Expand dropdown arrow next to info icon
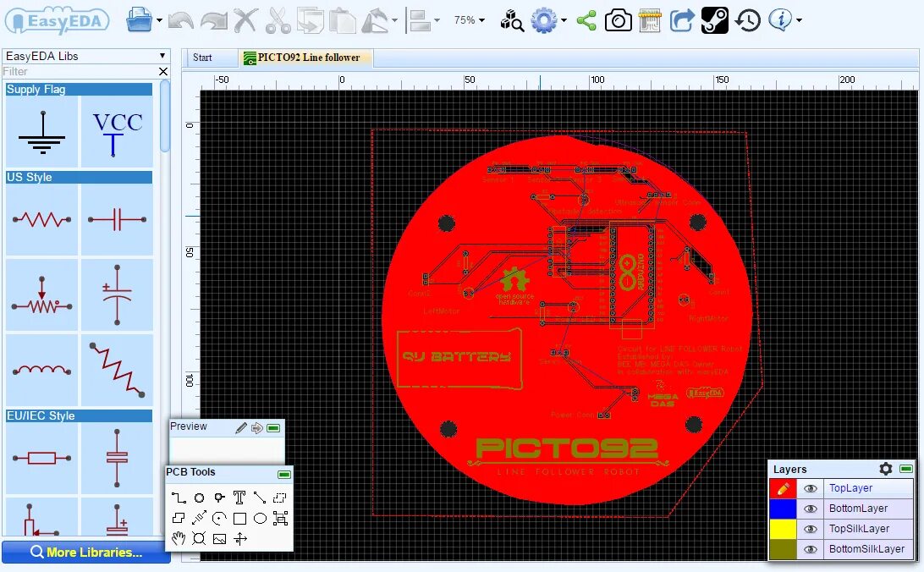 point(799,20)
